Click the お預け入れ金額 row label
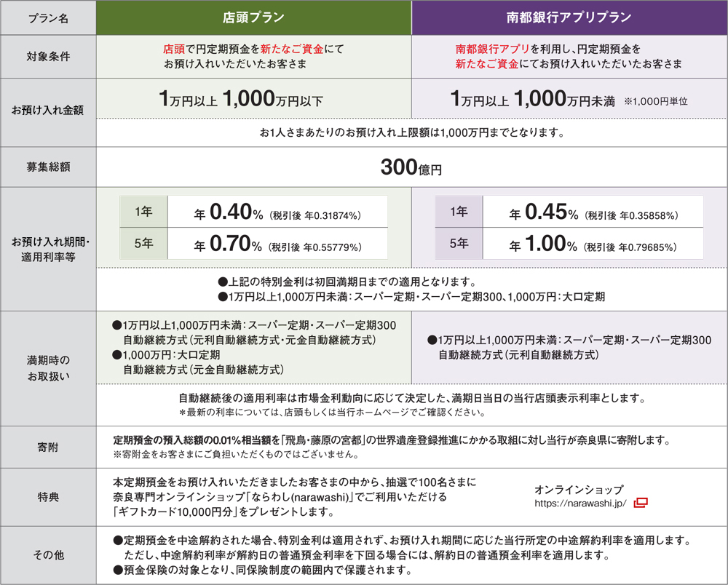The width and height of the screenshot is (728, 585). click(48, 109)
